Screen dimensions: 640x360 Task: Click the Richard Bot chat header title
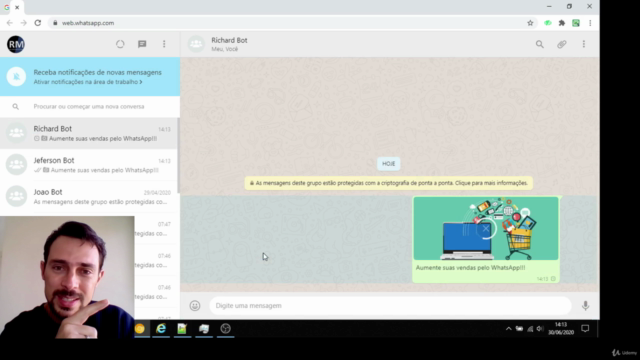point(229,40)
